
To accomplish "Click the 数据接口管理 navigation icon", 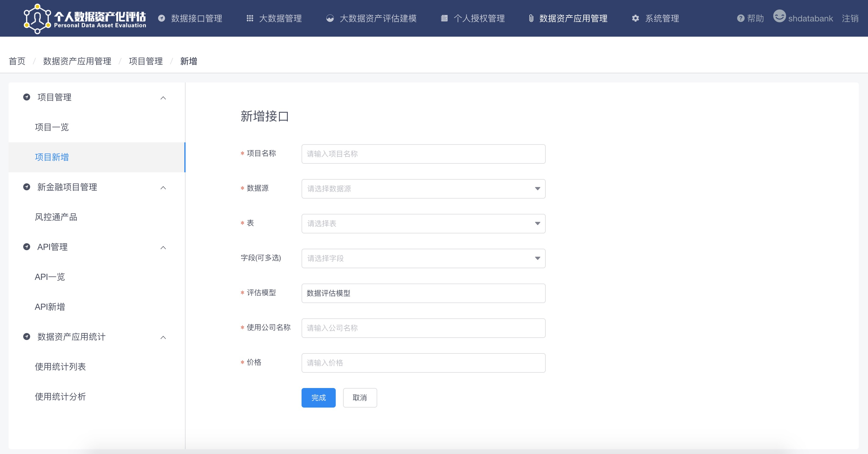I will (162, 19).
